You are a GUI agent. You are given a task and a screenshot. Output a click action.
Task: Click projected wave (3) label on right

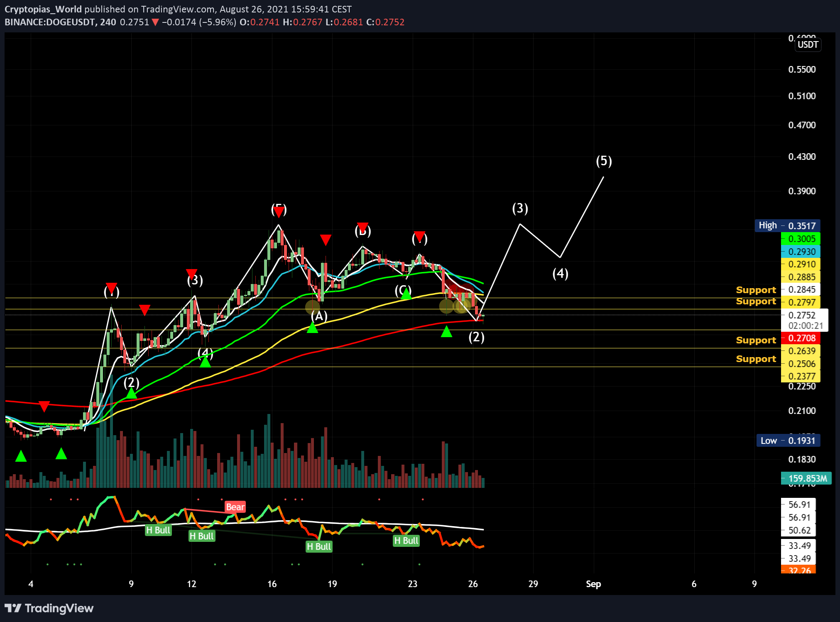click(x=520, y=208)
